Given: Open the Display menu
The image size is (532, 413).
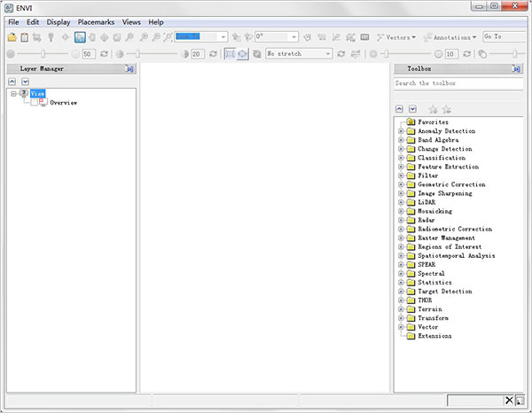Looking at the screenshot, I should pos(59,22).
